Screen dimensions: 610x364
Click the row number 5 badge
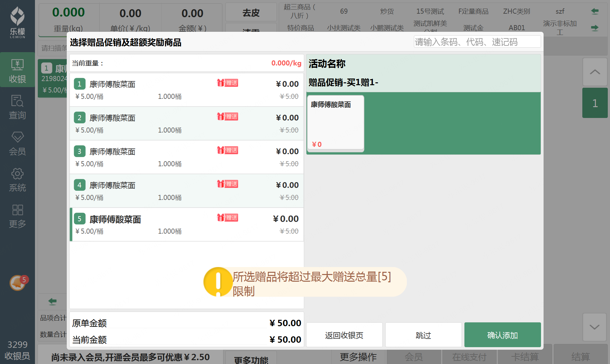pyautogui.click(x=79, y=219)
